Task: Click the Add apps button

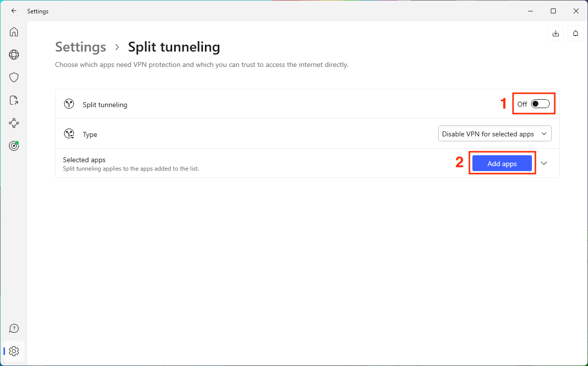Action: pos(502,164)
